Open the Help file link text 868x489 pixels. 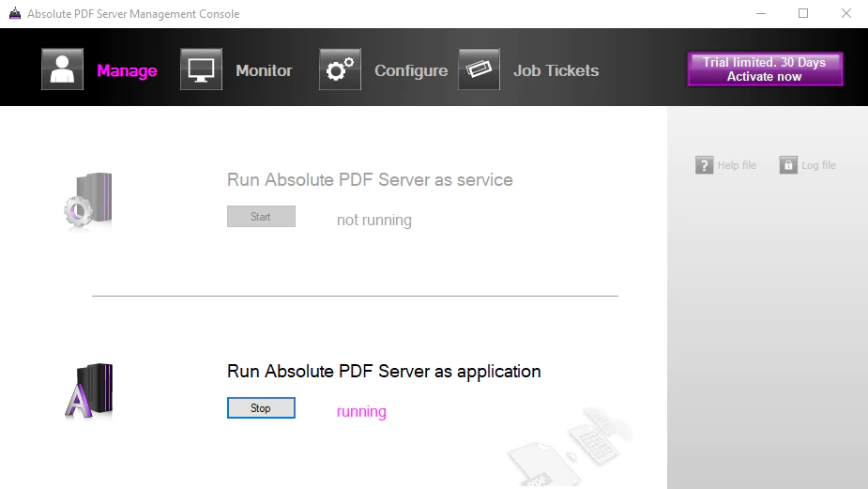(737, 165)
